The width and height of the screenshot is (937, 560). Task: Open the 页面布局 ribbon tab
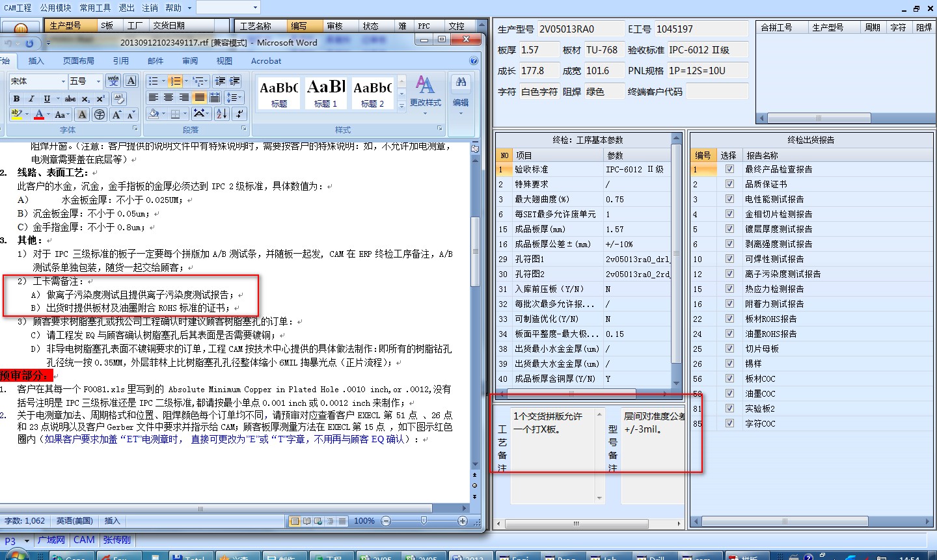tap(78, 60)
